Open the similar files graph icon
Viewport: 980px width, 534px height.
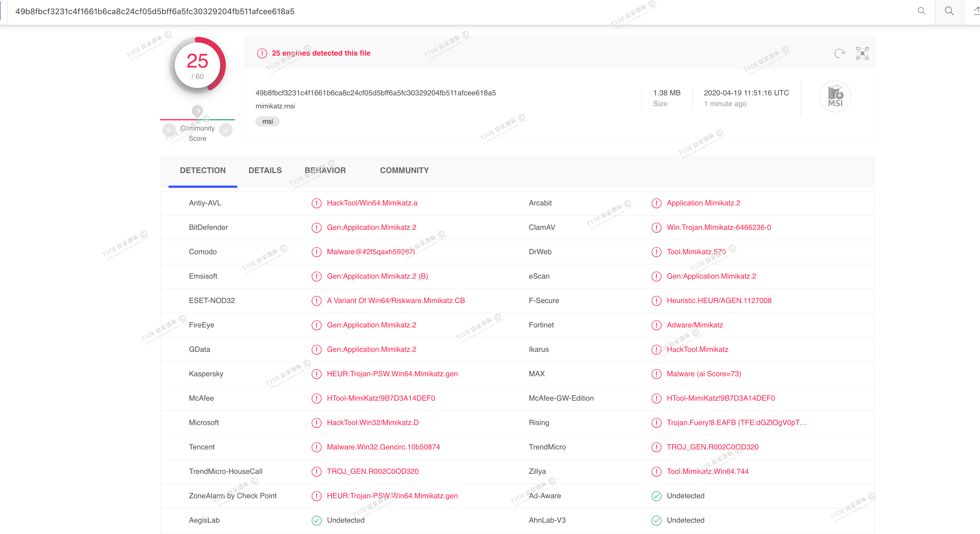click(x=862, y=54)
